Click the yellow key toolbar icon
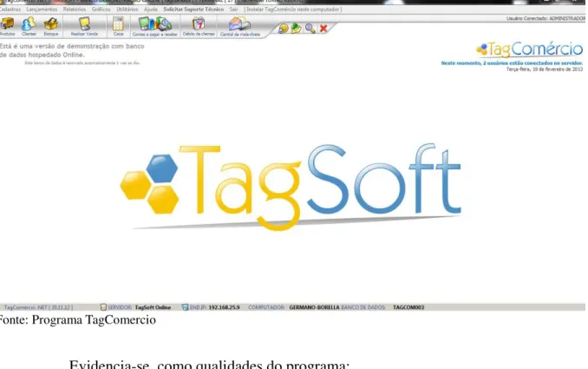The height and width of the screenshot is (369, 588). click(283, 29)
